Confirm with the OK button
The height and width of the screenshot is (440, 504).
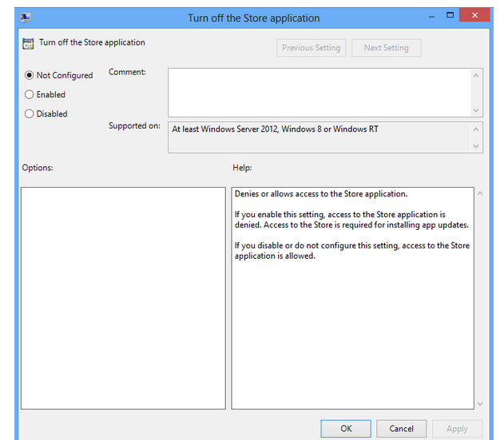click(x=346, y=429)
